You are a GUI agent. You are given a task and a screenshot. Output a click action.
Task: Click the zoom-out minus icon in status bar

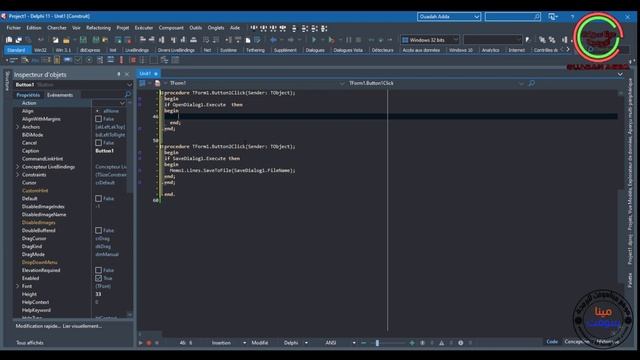[x=364, y=343]
